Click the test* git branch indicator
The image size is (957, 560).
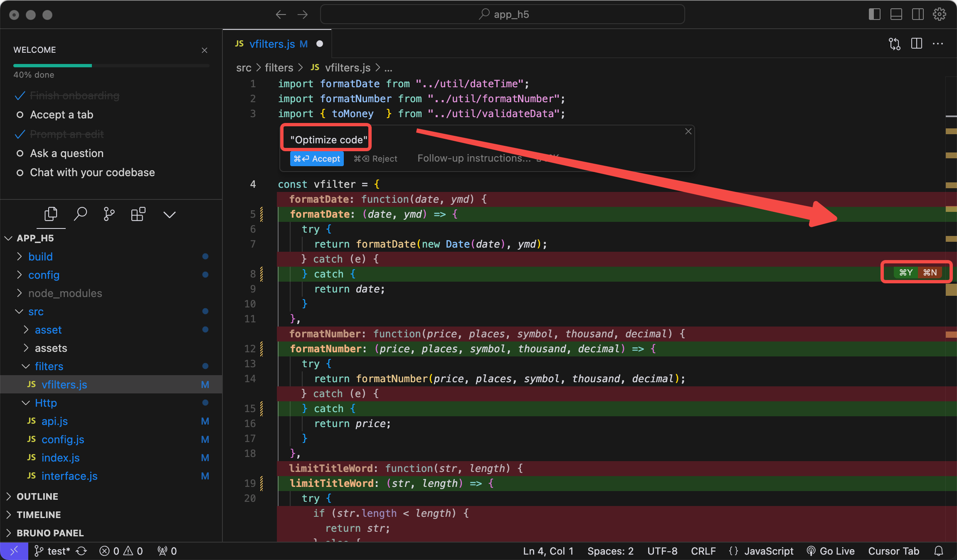[x=52, y=551]
